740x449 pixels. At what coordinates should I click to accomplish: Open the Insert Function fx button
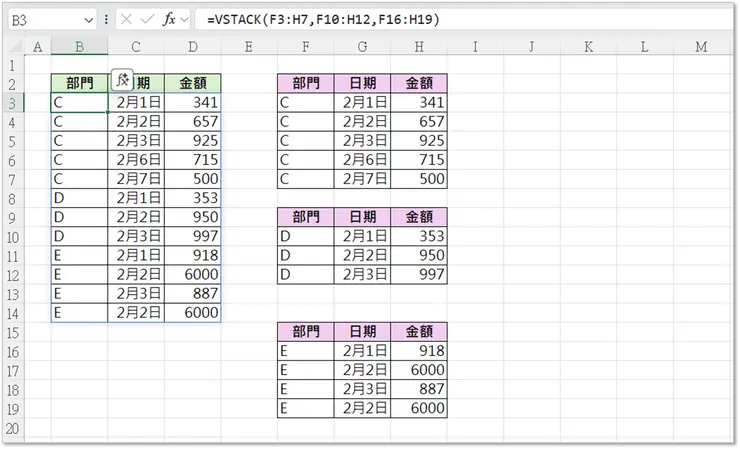[x=169, y=19]
